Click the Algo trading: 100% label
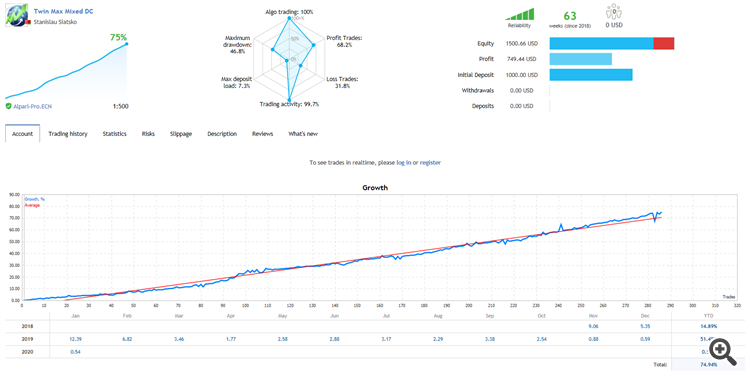Screen dimensions: 750x378 click(x=289, y=11)
